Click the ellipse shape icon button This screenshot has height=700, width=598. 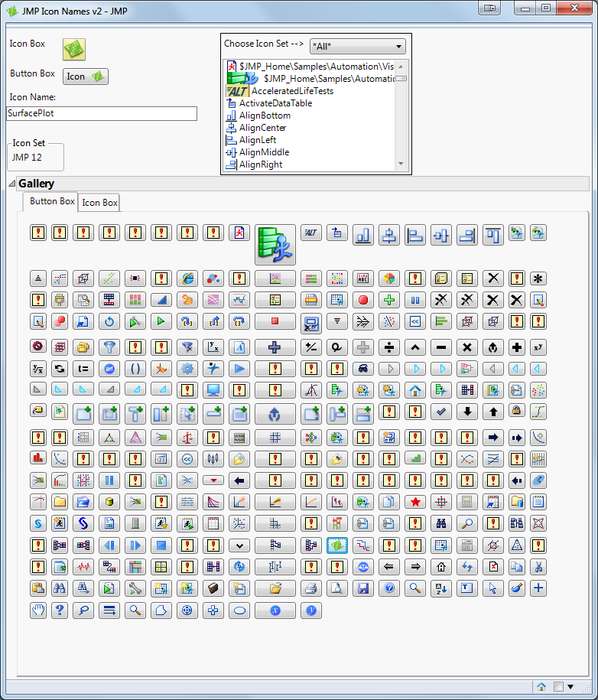pyautogui.click(x=239, y=610)
